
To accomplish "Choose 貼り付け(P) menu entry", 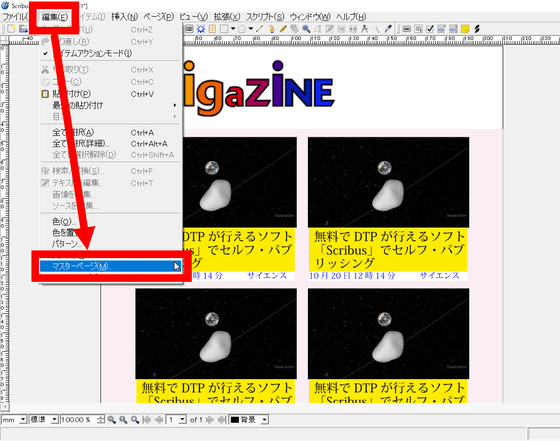I will point(111,94).
